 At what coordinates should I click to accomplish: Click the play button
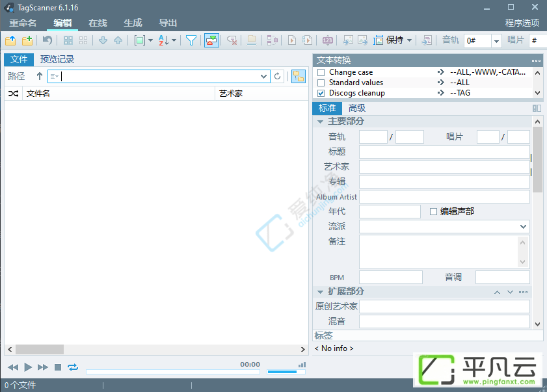(x=28, y=367)
